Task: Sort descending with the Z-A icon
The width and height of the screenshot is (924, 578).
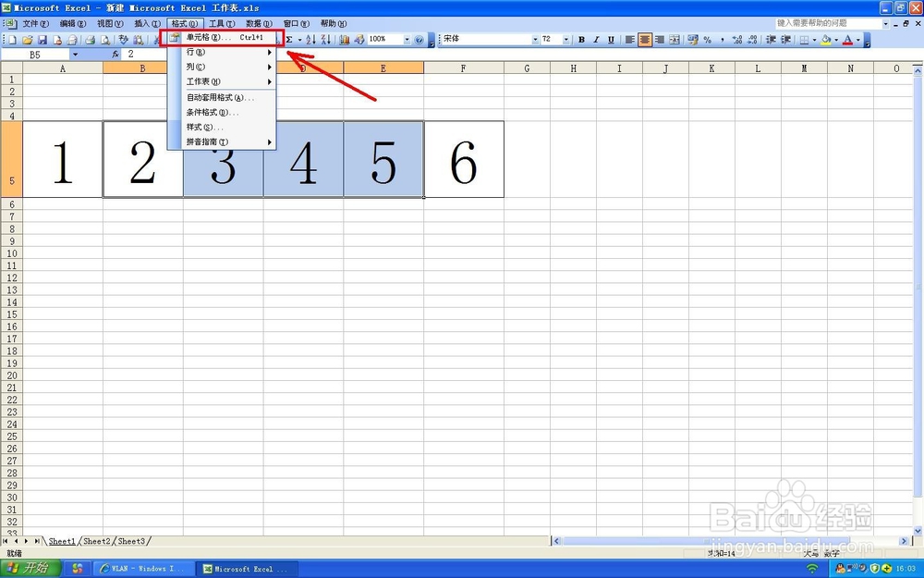Action: [326, 40]
